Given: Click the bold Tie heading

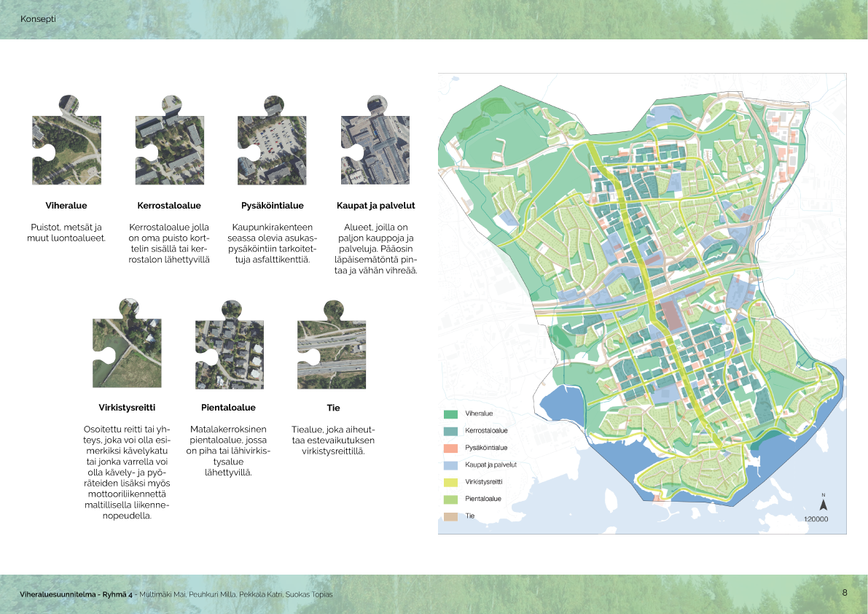Looking at the screenshot, I should 333,408.
